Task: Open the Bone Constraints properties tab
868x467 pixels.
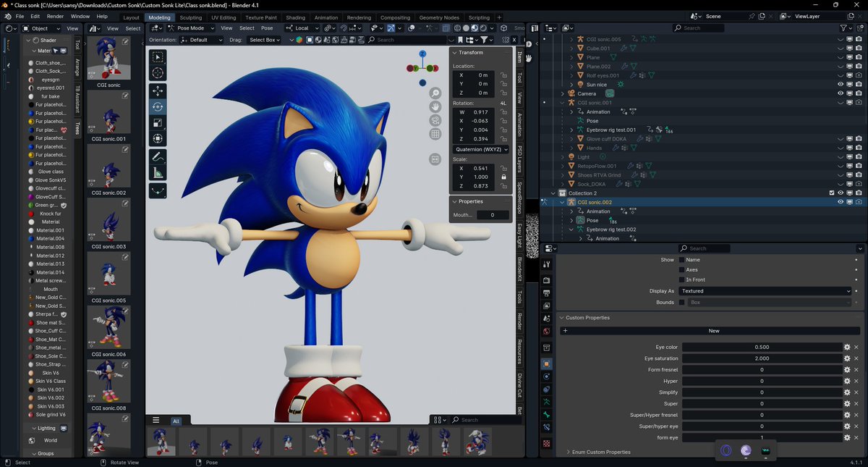Action: coord(547,428)
